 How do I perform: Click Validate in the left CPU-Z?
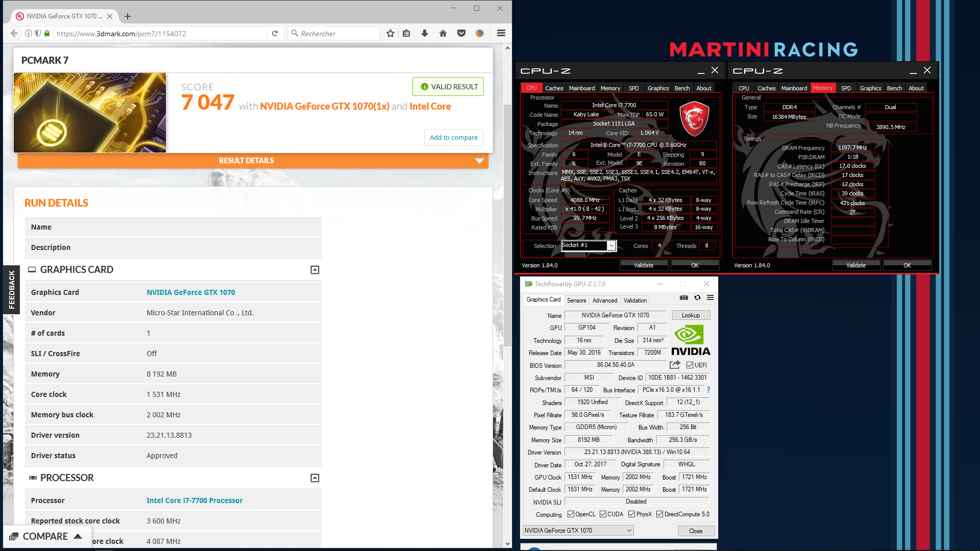tap(644, 265)
